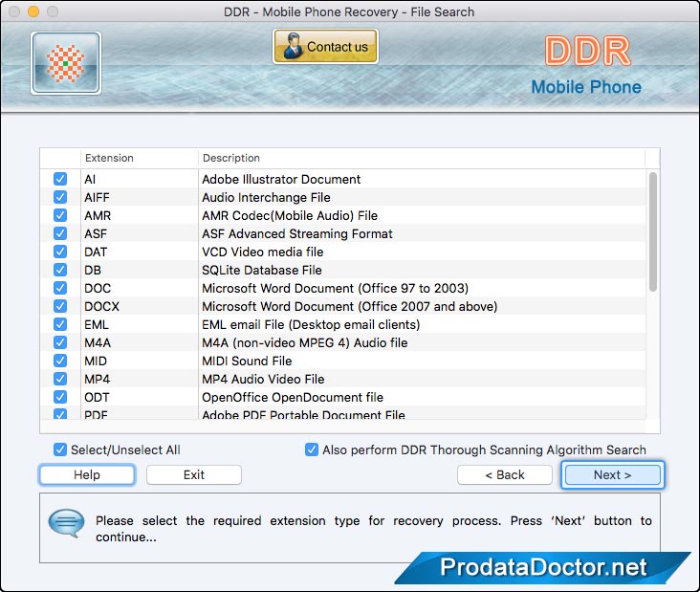Select 'Adobe Illustrator Document' description
The image size is (700, 592).
[281, 179]
